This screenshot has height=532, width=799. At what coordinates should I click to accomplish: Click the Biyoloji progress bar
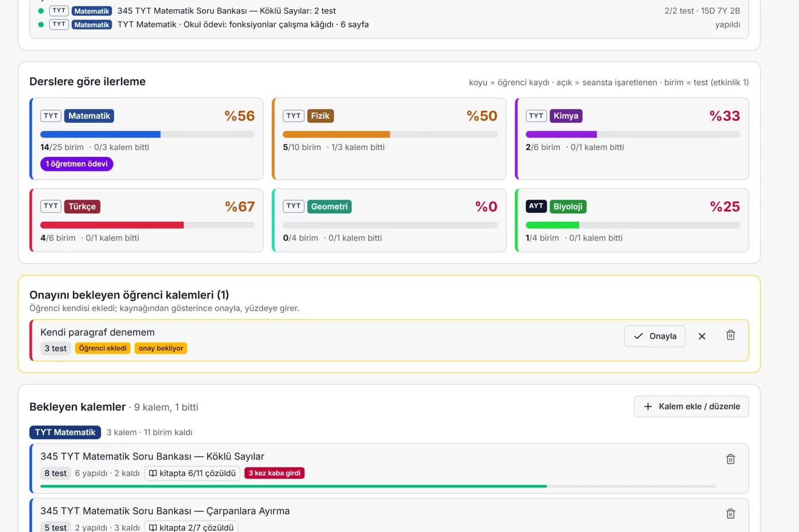point(633,225)
